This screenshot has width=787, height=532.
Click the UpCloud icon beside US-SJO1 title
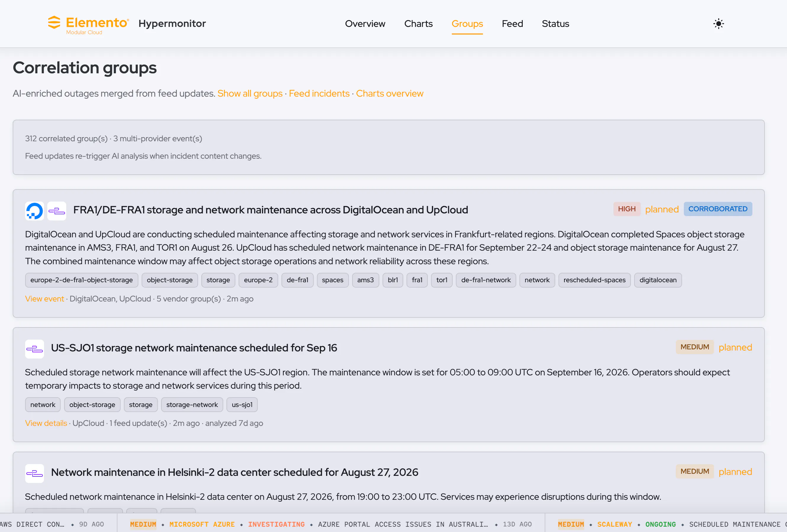[35, 349]
